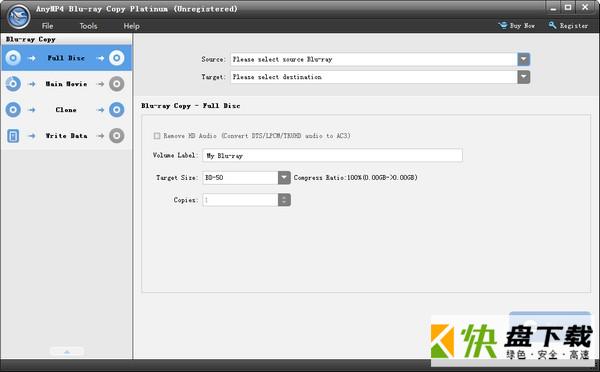Click the Register key icon
This screenshot has width=600, height=372.
pos(552,25)
